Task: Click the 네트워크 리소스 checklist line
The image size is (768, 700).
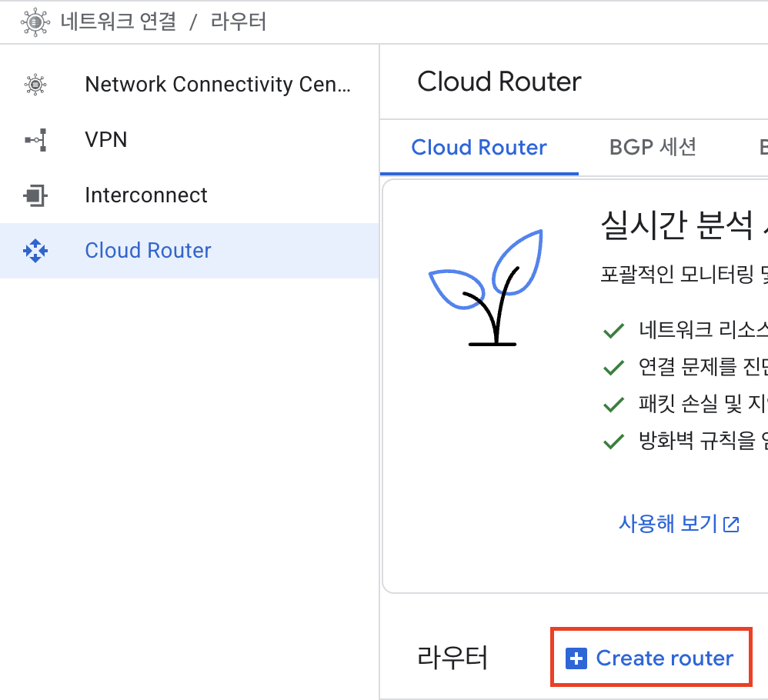Action: [703, 330]
